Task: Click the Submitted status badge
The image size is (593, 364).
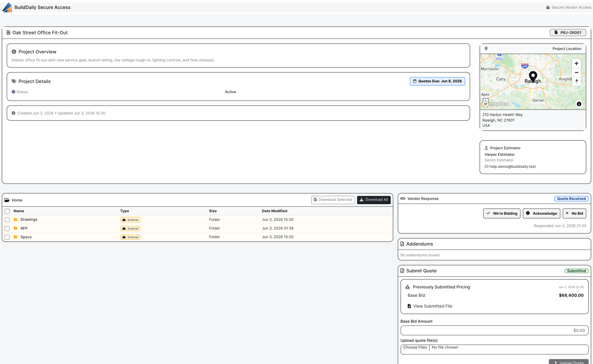Action: (x=576, y=271)
